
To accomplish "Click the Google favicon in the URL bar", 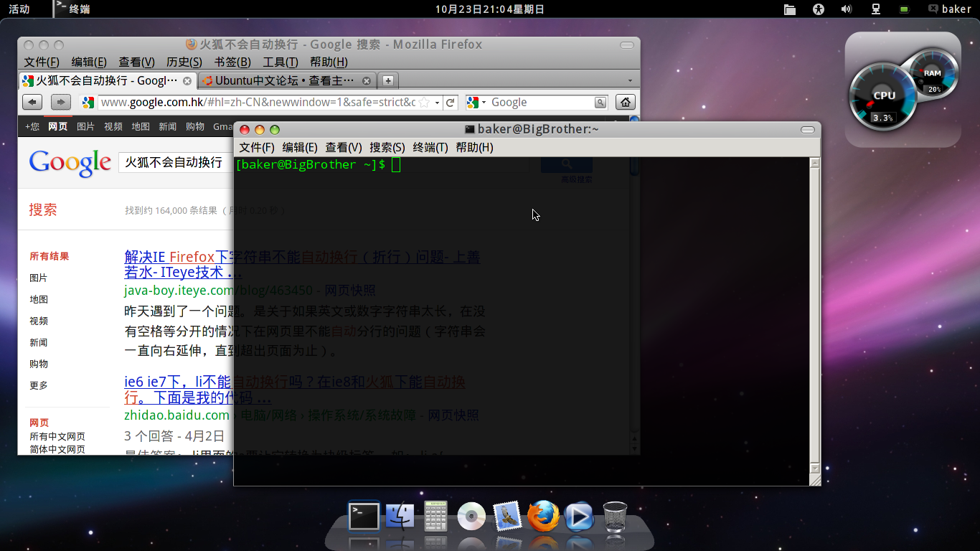I will click(x=88, y=103).
